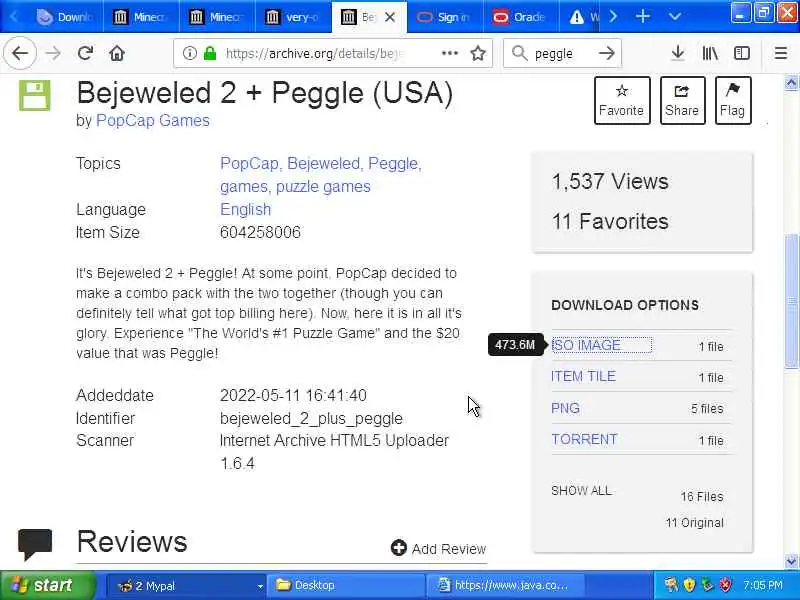Click the vertical scrollbar thumb

[791, 300]
